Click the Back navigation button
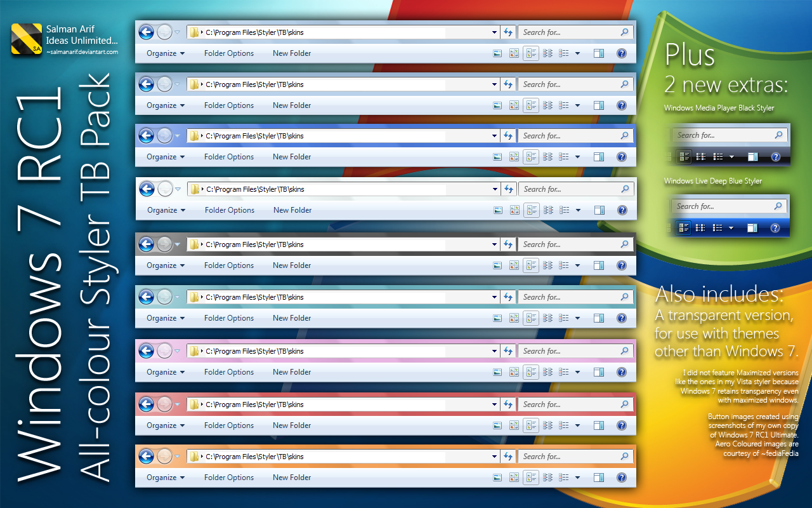Screen dimensions: 812x508 click(146, 32)
